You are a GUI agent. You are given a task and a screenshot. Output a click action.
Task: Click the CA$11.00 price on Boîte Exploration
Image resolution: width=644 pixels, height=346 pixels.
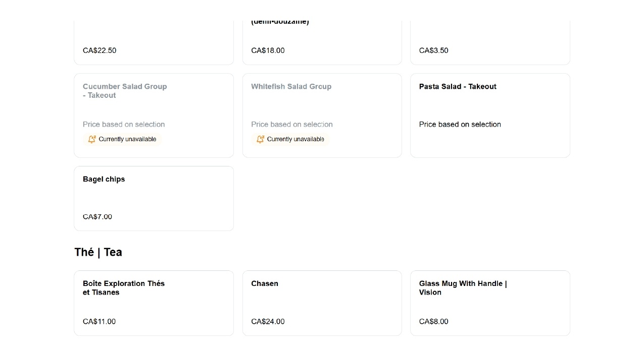99,322
